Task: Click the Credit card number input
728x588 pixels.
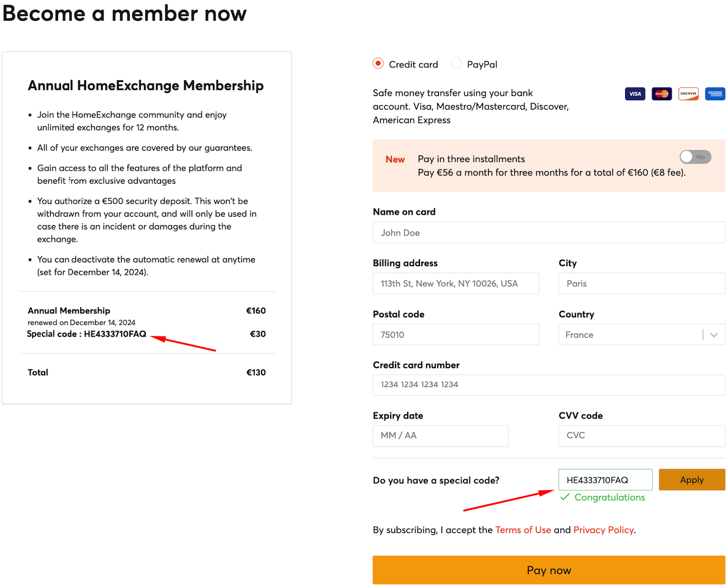Action: pyautogui.click(x=549, y=385)
